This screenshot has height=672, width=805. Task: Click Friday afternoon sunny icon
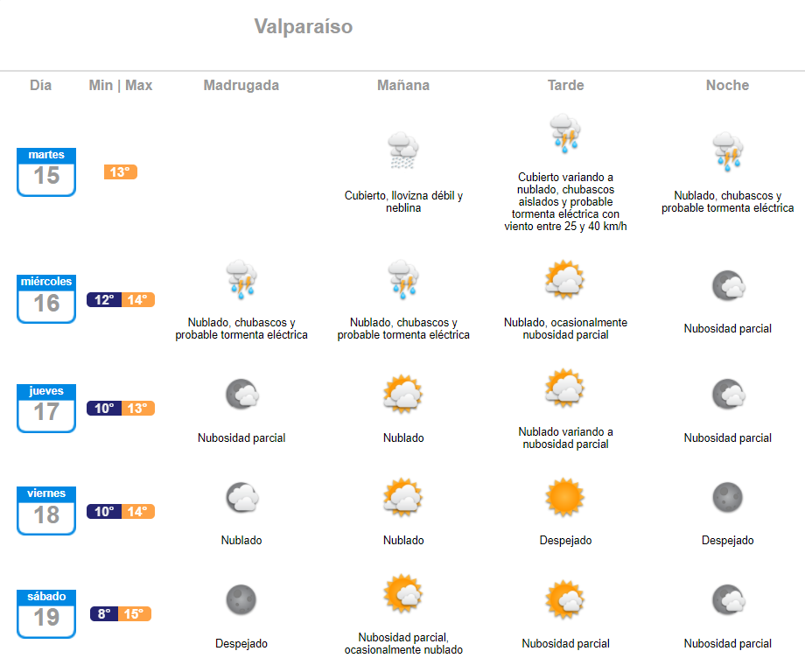[x=564, y=497]
